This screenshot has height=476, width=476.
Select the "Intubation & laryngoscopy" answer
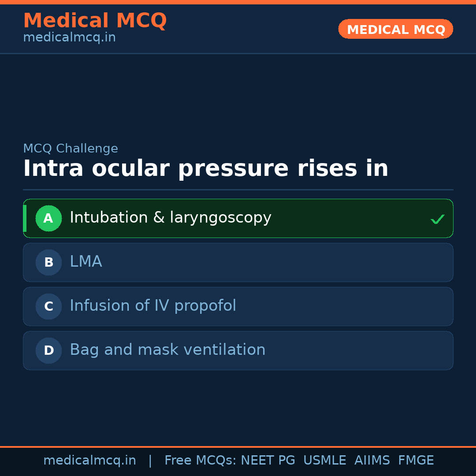click(x=171, y=218)
